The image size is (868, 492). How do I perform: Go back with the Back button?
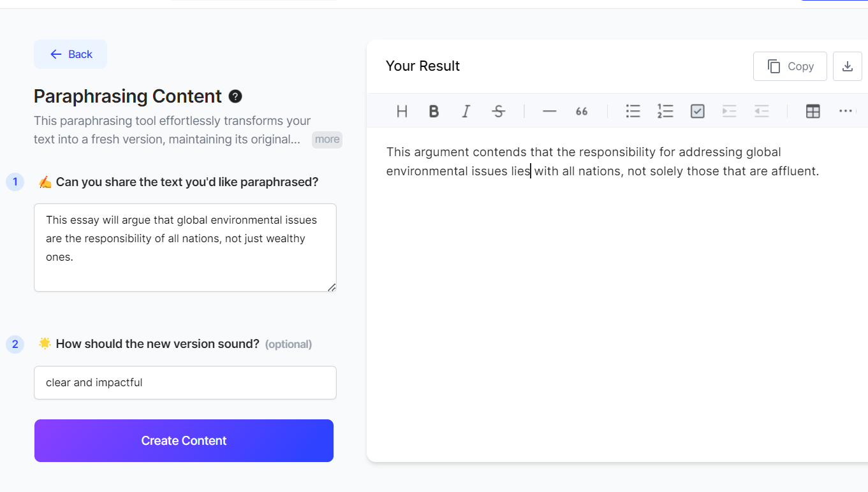(70, 54)
